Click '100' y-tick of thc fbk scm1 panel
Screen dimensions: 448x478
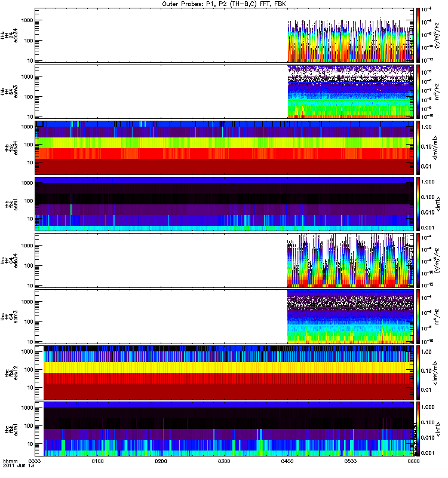(x=29, y=426)
